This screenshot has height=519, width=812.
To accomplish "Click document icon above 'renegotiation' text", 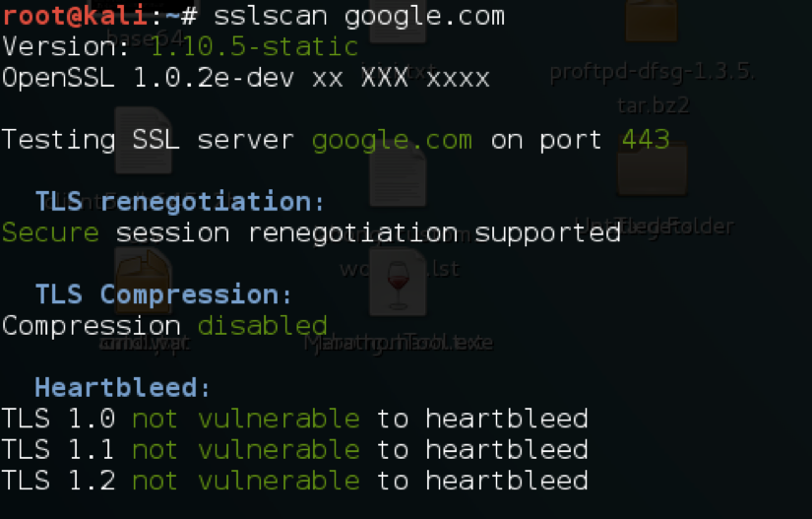I will coord(398,175).
